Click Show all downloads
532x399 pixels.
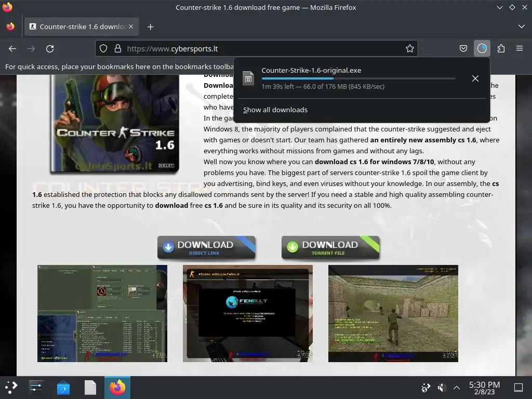pyautogui.click(x=275, y=110)
